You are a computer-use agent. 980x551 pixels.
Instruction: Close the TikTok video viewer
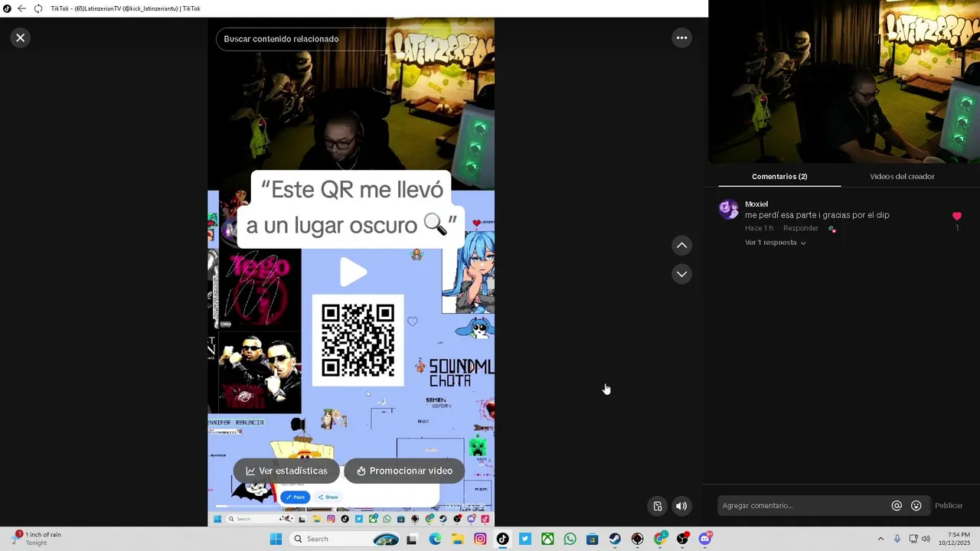click(21, 37)
